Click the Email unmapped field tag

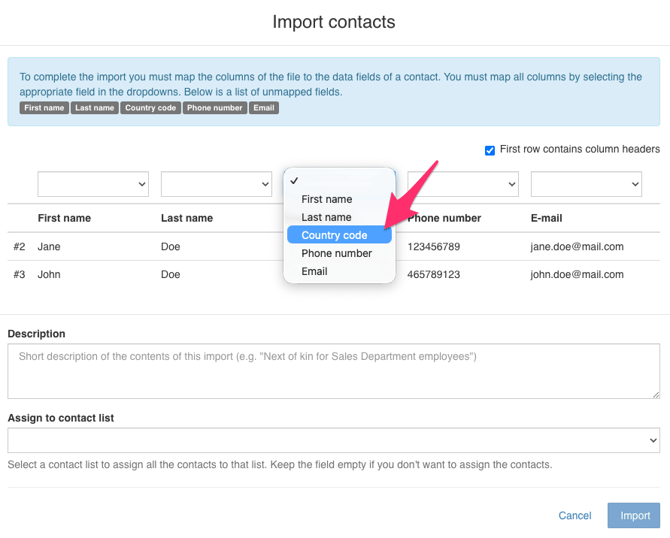tap(264, 108)
